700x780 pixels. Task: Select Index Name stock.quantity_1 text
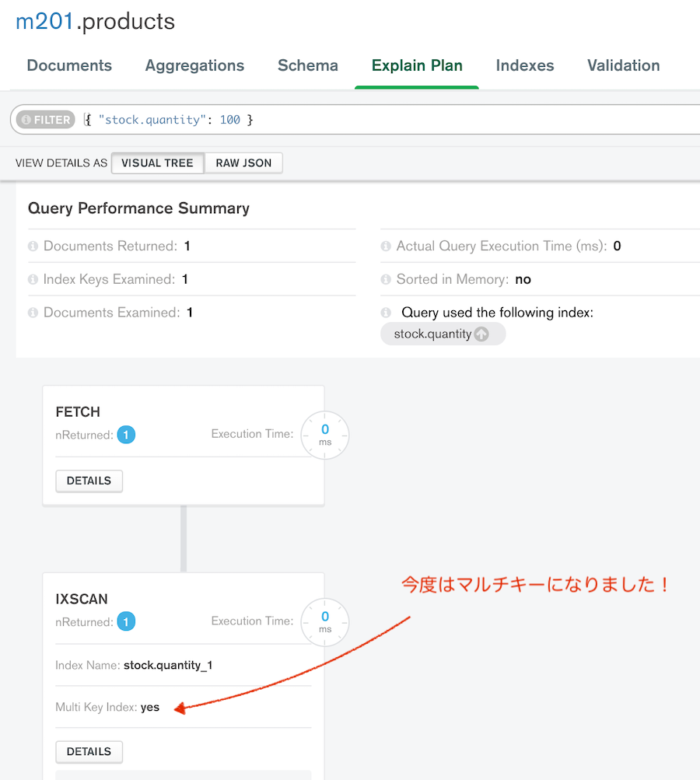point(168,666)
